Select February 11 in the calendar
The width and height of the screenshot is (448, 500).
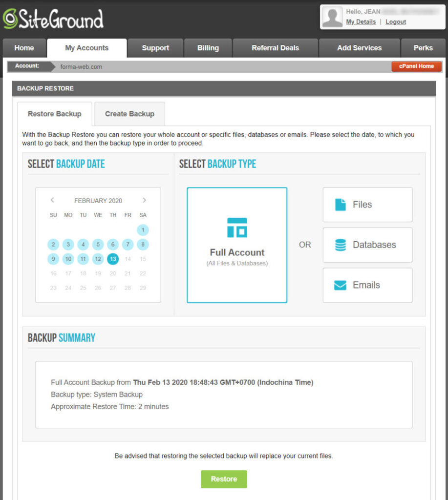(83, 259)
